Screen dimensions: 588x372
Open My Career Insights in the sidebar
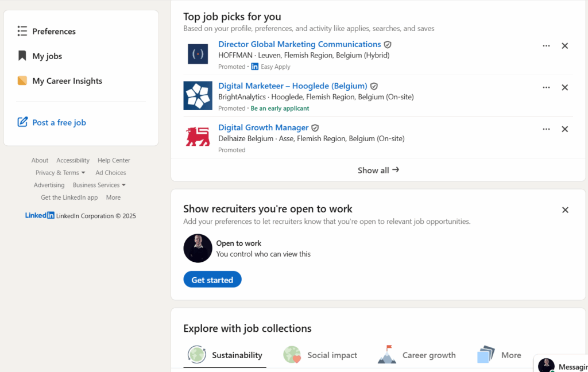[67, 81]
